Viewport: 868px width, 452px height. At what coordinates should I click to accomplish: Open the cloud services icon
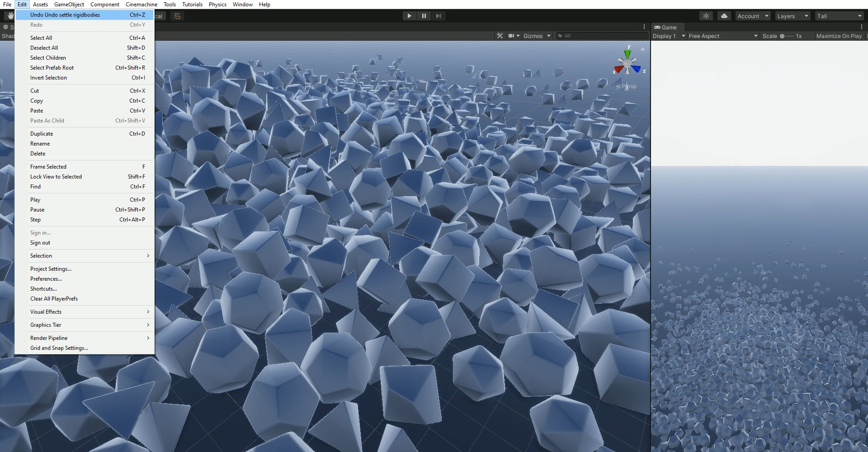pyautogui.click(x=724, y=16)
